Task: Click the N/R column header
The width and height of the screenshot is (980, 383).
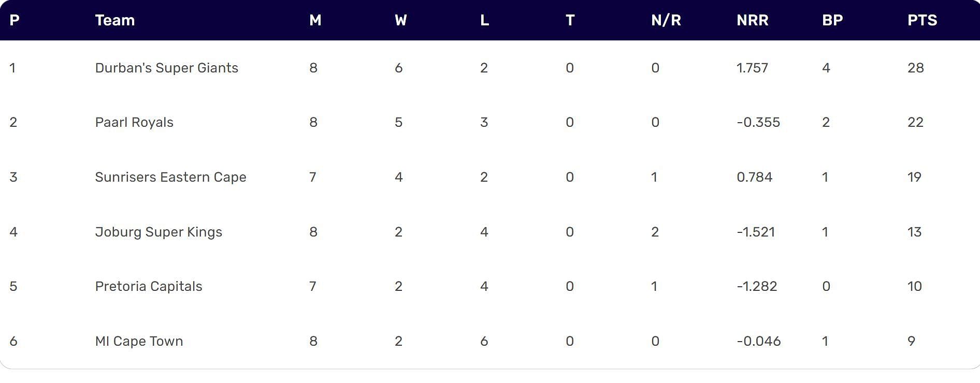Action: pyautogui.click(x=666, y=20)
